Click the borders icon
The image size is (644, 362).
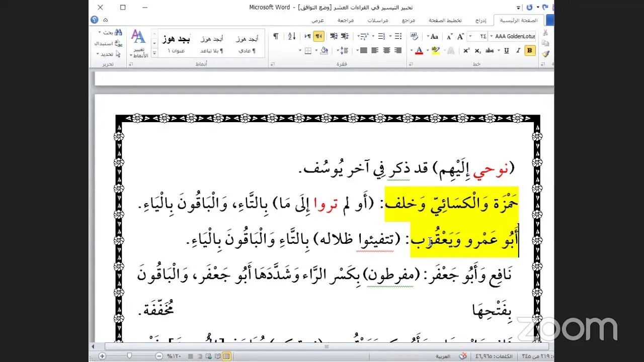coord(308,50)
